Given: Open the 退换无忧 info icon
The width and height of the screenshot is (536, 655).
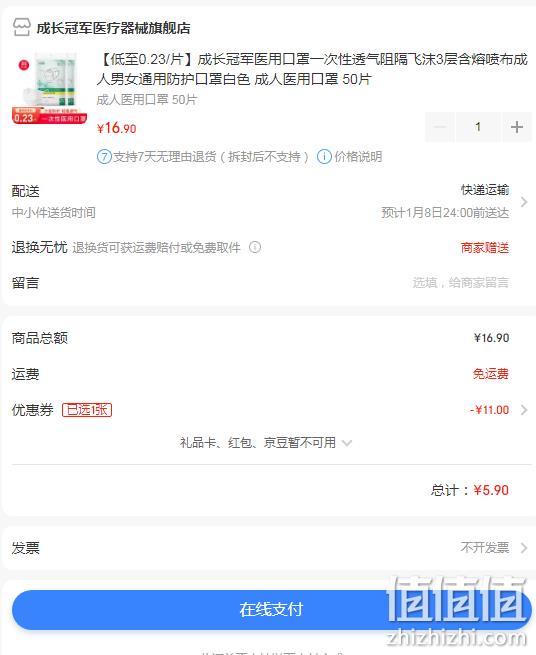Looking at the screenshot, I should point(255,247).
